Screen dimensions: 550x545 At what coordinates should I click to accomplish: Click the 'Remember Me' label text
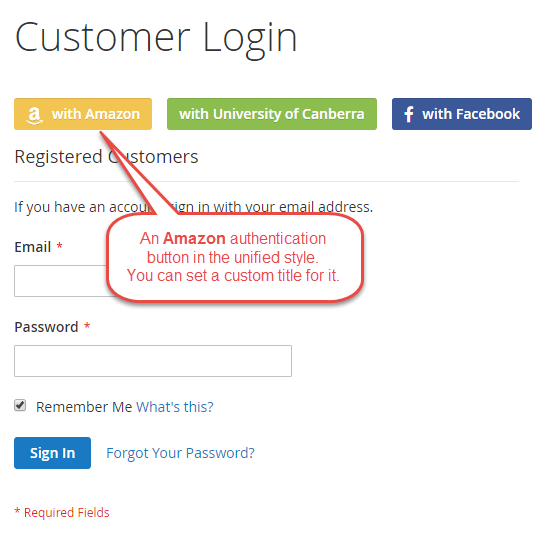84,407
